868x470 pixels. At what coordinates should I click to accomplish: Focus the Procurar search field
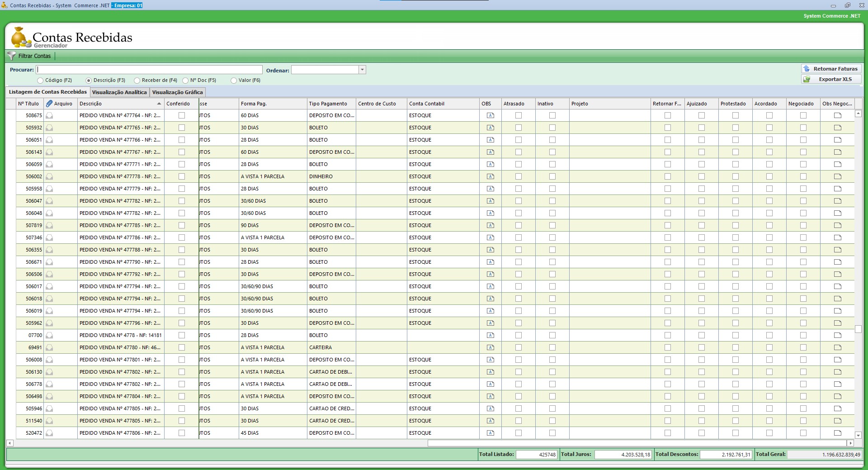point(149,70)
